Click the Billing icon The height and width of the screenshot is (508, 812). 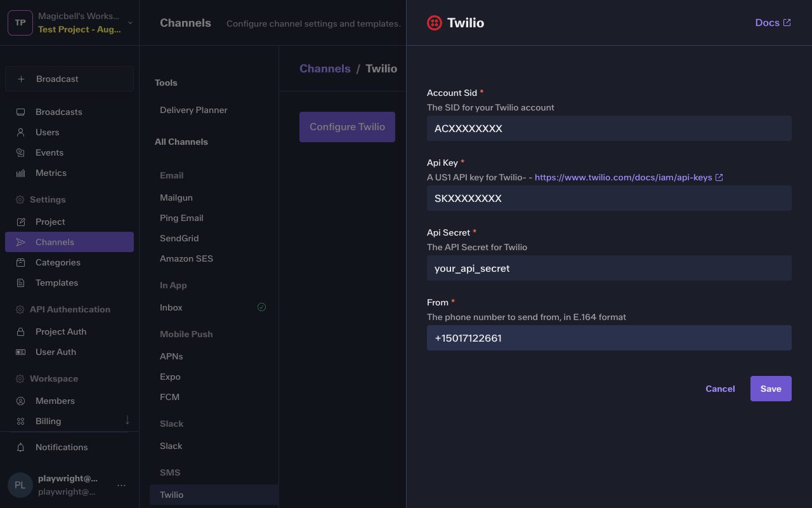(20, 421)
